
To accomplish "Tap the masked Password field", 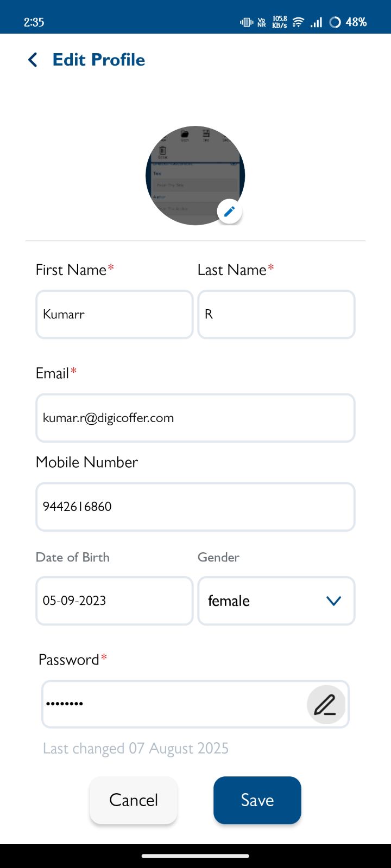I will click(x=174, y=704).
